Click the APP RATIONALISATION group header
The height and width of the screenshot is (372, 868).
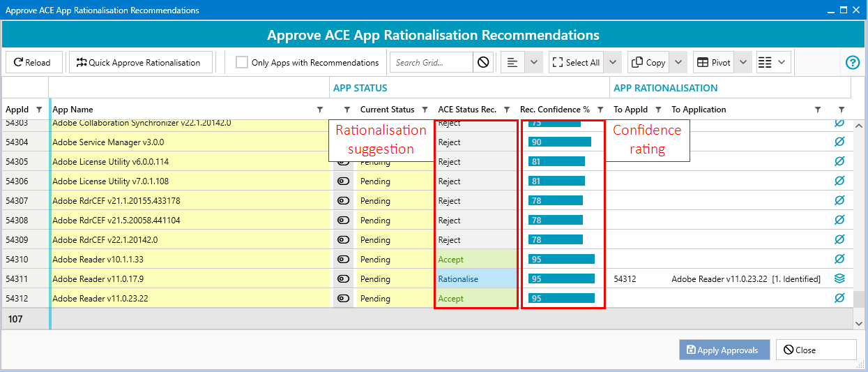665,88
